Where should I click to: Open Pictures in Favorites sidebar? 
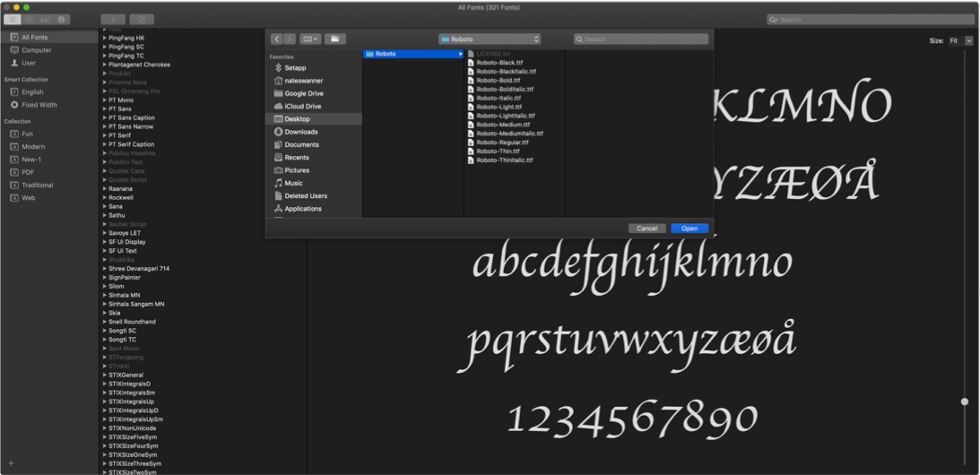[297, 170]
